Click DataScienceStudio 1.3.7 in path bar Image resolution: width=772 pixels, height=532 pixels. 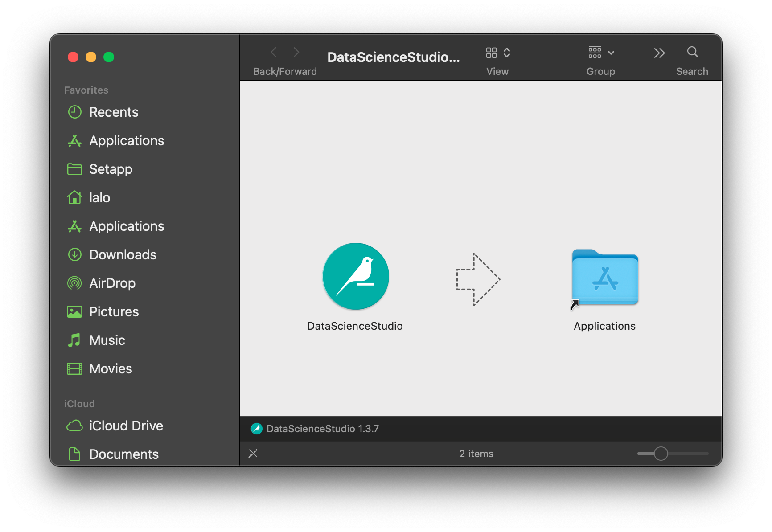(322, 429)
